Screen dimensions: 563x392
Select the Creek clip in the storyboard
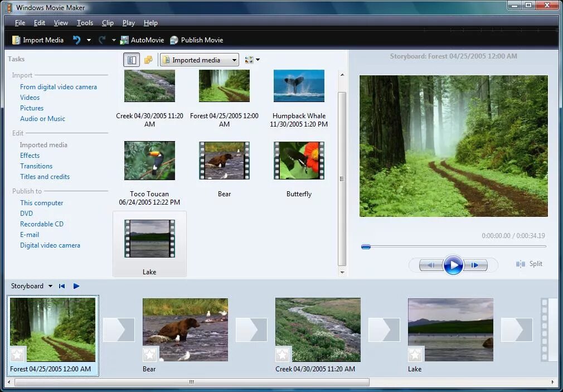(x=318, y=330)
